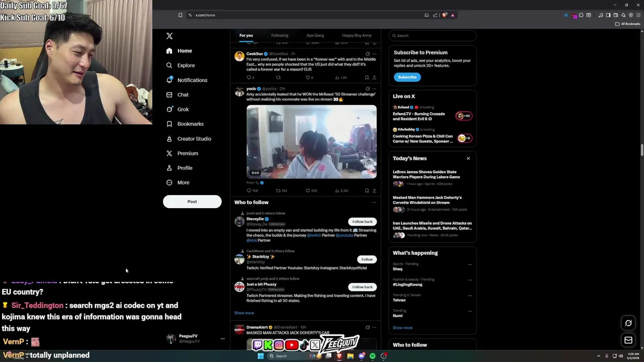Dismiss the Today's News panel

(x=468, y=158)
